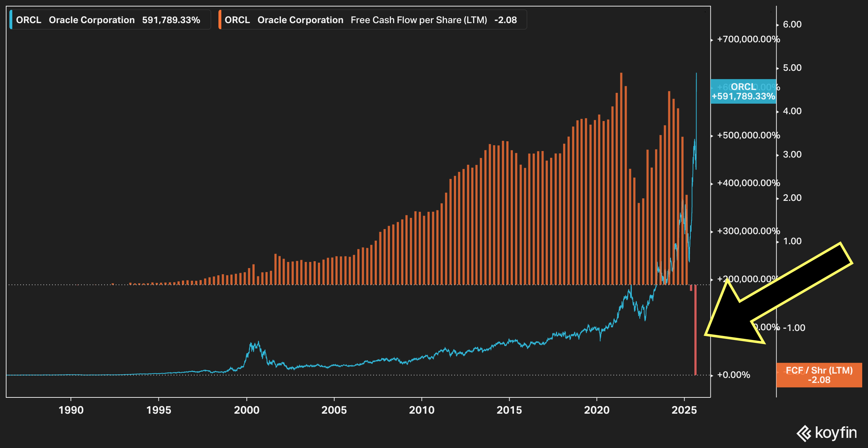
Task: Click the koyfin logo icon
Action: (804, 434)
